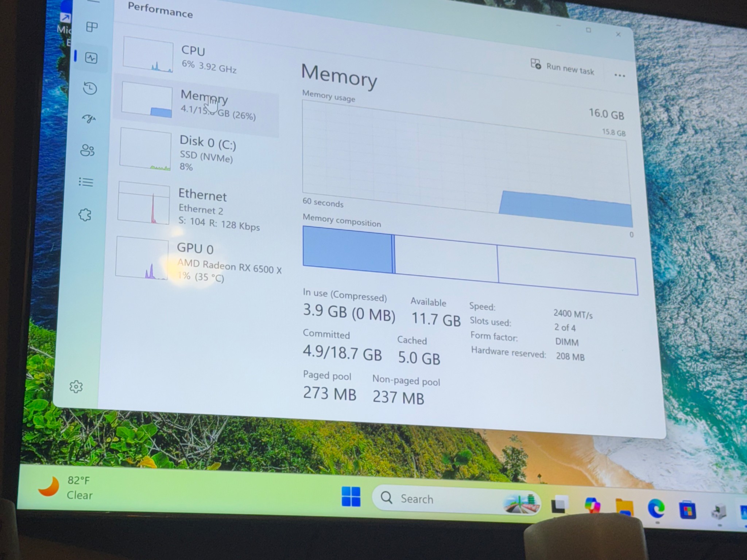Image resolution: width=747 pixels, height=560 pixels.
Task: Select the Performance page icon in sidebar
Action: (x=91, y=58)
